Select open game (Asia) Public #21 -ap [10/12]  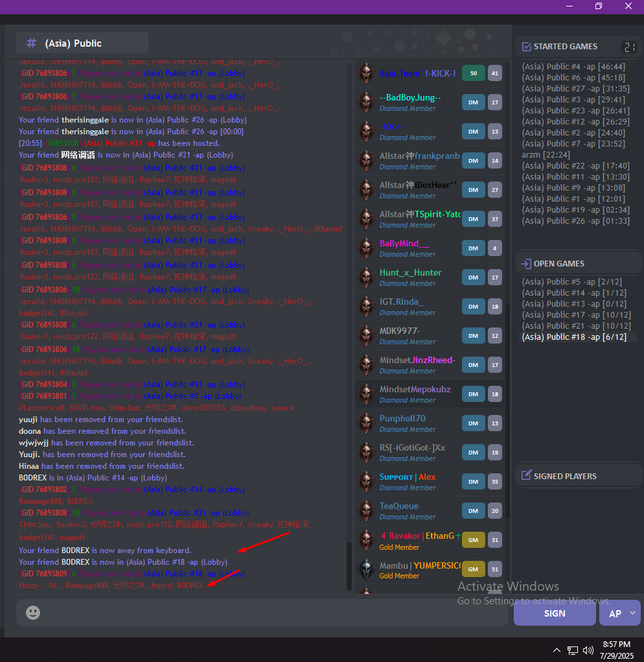576,326
